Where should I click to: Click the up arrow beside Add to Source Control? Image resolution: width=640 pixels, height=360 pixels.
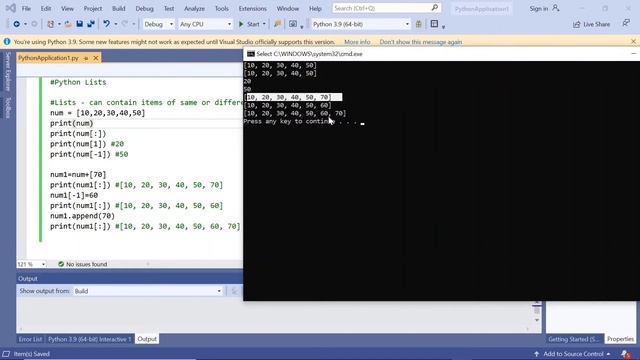536,354
